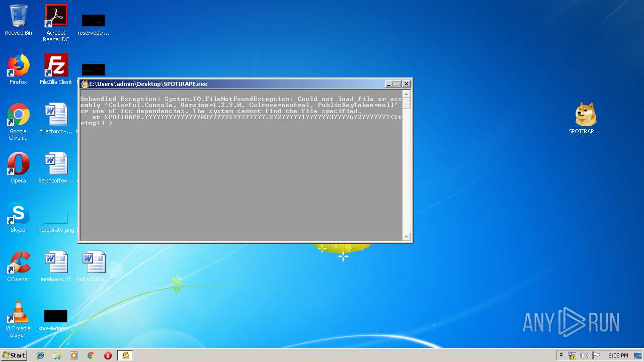Click the SPOTIRAPE.exe title bar text

coord(148,84)
